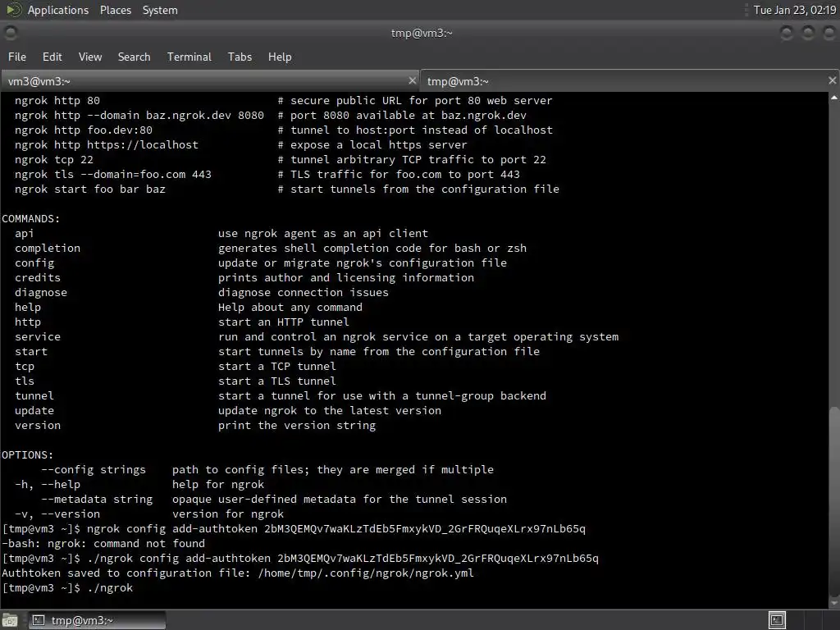Image resolution: width=840 pixels, height=630 pixels.
Task: Click the tmp@vm3:~ taskbar window button
Action: [97, 620]
